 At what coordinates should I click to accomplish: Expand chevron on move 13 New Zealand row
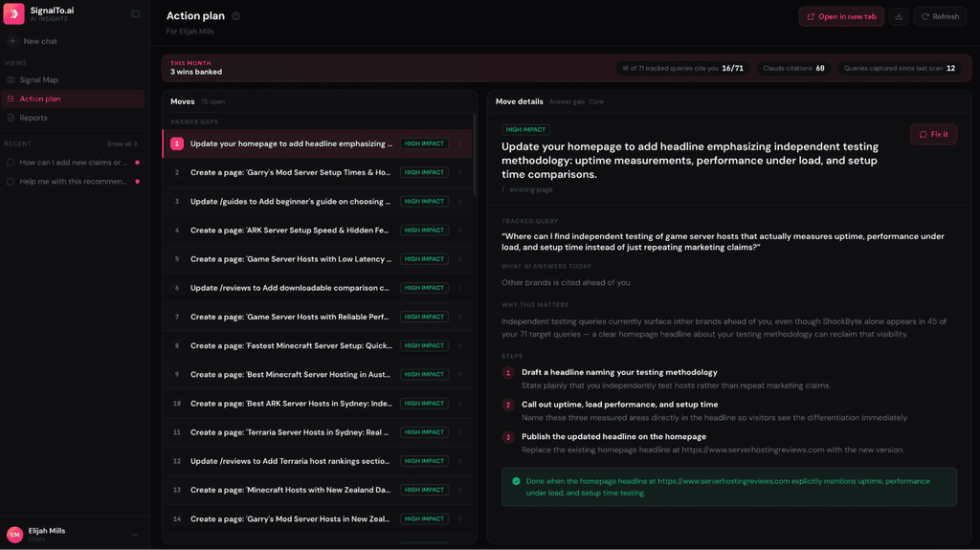click(460, 490)
